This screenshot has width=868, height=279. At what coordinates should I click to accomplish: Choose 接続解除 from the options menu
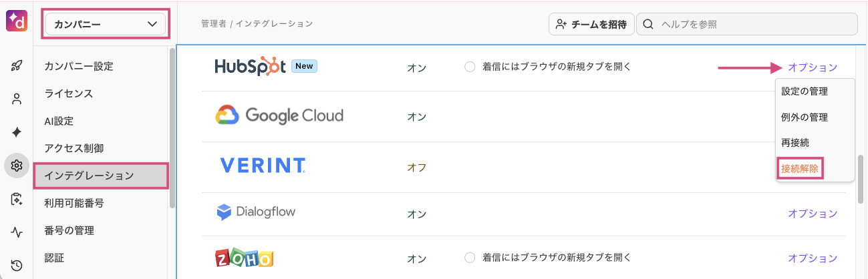pos(800,168)
